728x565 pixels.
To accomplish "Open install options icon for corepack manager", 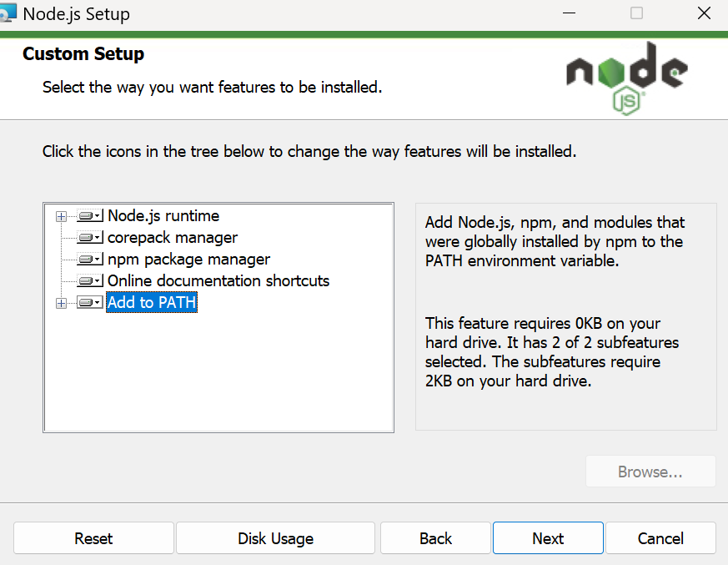I will pyautogui.click(x=90, y=238).
